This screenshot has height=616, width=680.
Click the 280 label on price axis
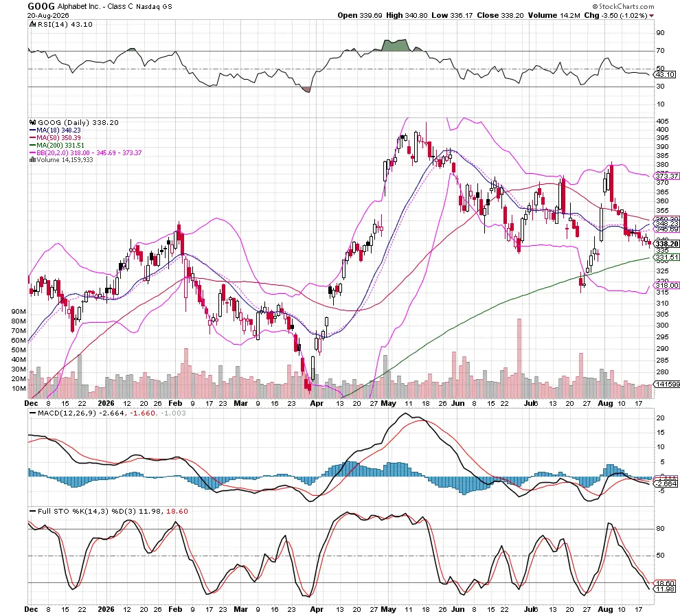[662, 372]
